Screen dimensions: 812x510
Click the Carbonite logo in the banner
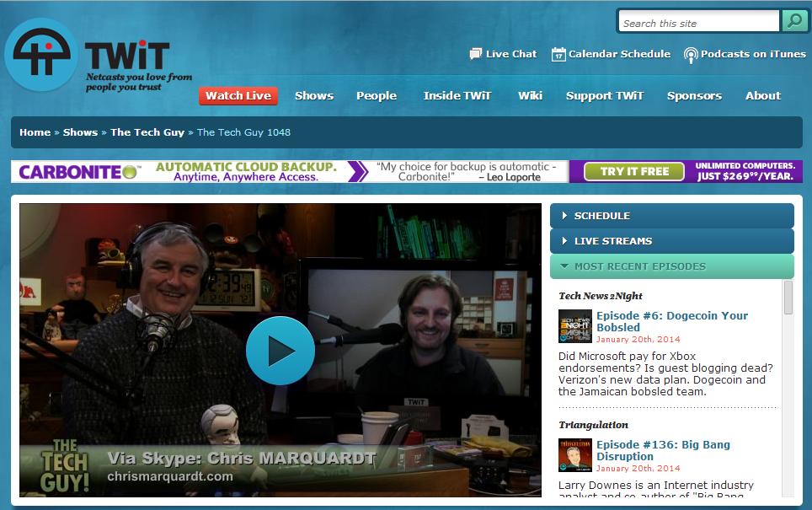[x=80, y=172]
